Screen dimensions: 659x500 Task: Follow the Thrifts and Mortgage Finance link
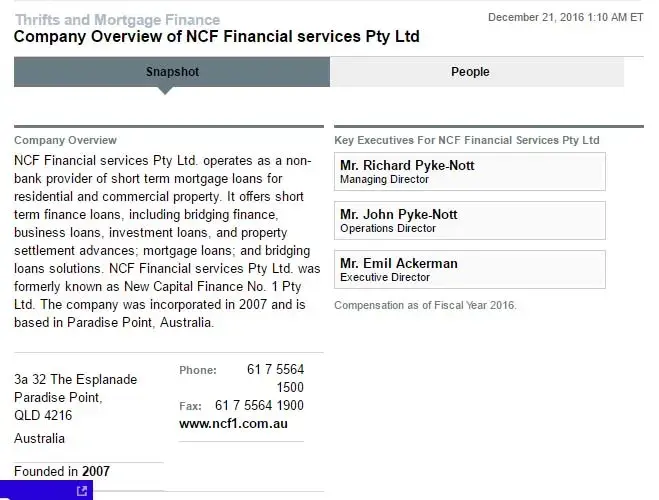[117, 20]
